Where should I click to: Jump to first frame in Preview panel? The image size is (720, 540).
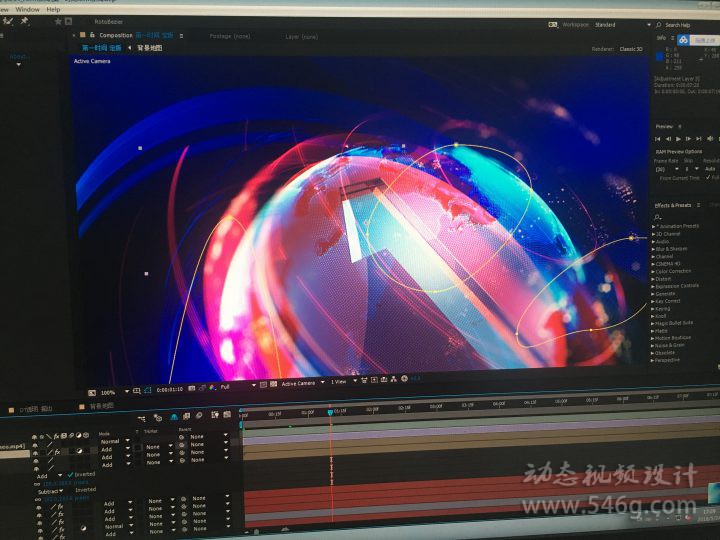[658, 139]
